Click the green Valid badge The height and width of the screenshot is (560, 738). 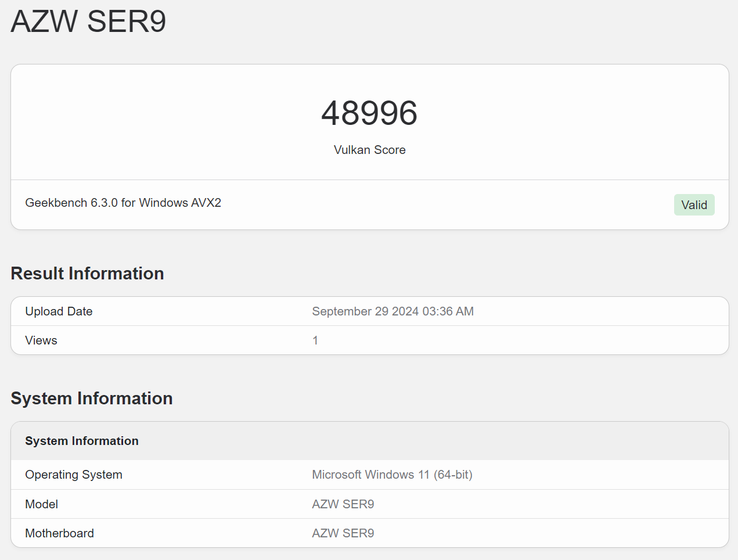coord(694,205)
